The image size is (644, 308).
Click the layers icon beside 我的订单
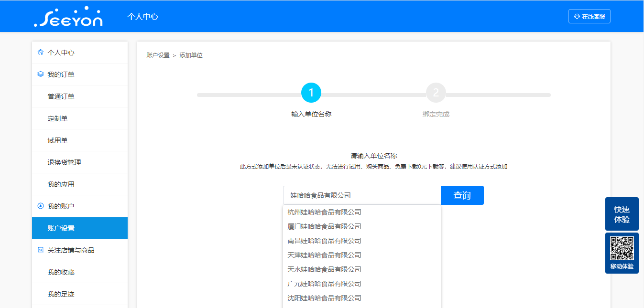click(x=41, y=74)
